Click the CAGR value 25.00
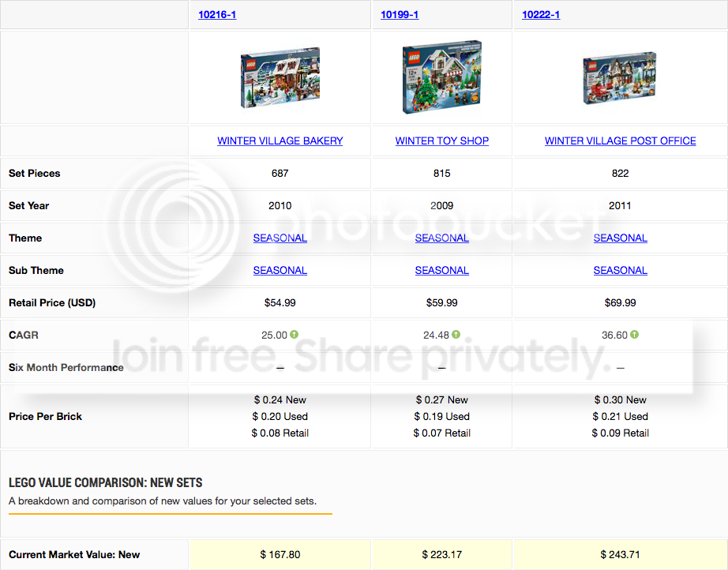728x570 pixels. click(275, 335)
